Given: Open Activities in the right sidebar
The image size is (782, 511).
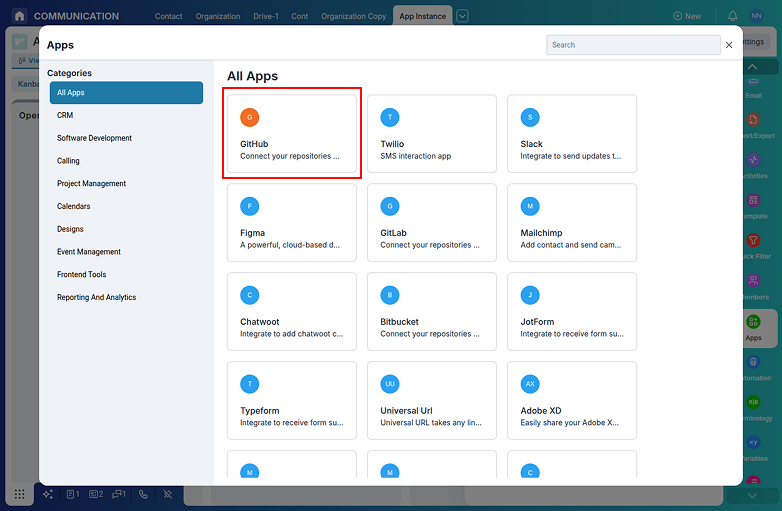Looking at the screenshot, I should click(754, 166).
